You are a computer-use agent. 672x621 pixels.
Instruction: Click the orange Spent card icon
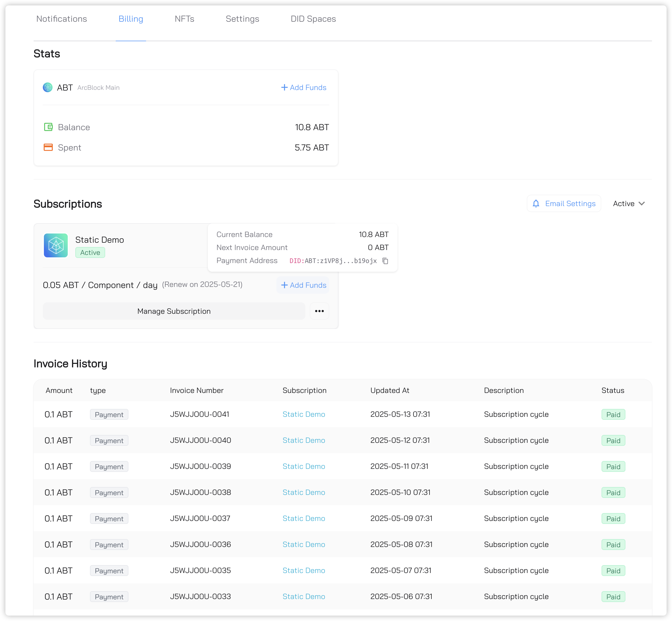(48, 147)
